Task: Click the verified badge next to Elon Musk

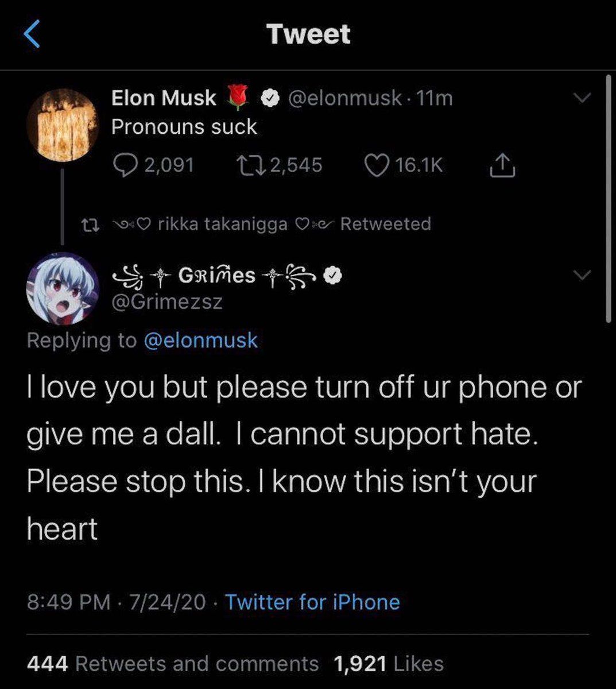Action: (x=269, y=99)
